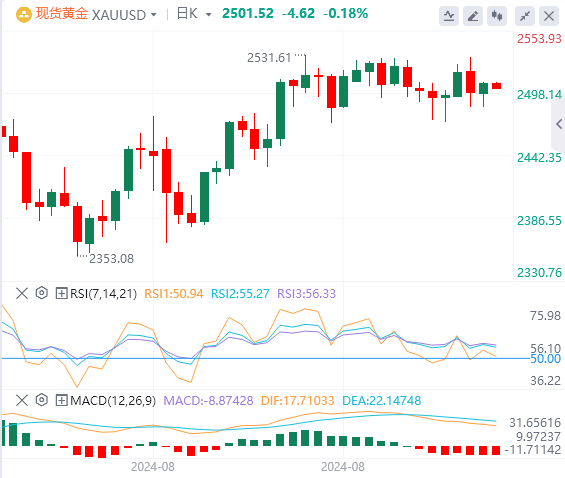This screenshot has height=478, width=565.
Task: Click the 现货黄金 instrument name
Action: click(62, 14)
